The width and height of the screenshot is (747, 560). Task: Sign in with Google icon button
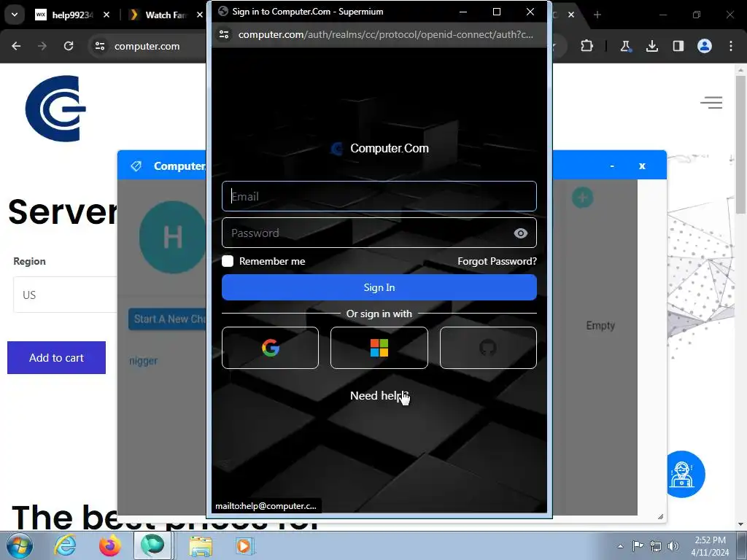pos(270,348)
